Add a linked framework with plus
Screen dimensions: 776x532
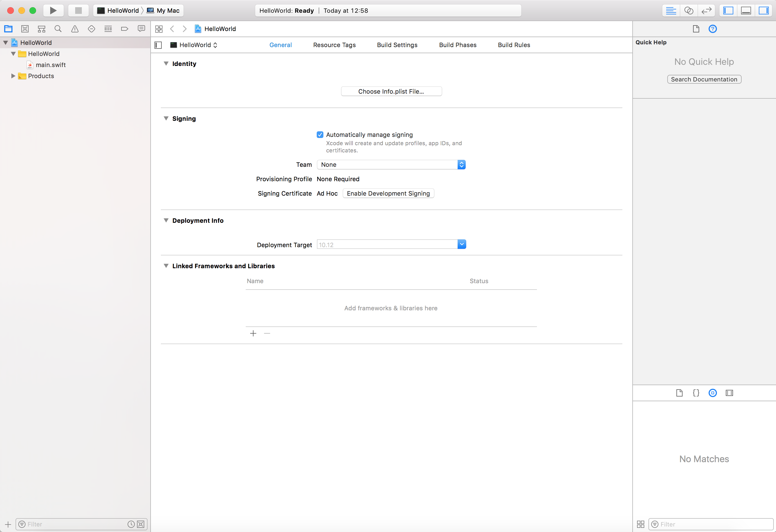253,333
